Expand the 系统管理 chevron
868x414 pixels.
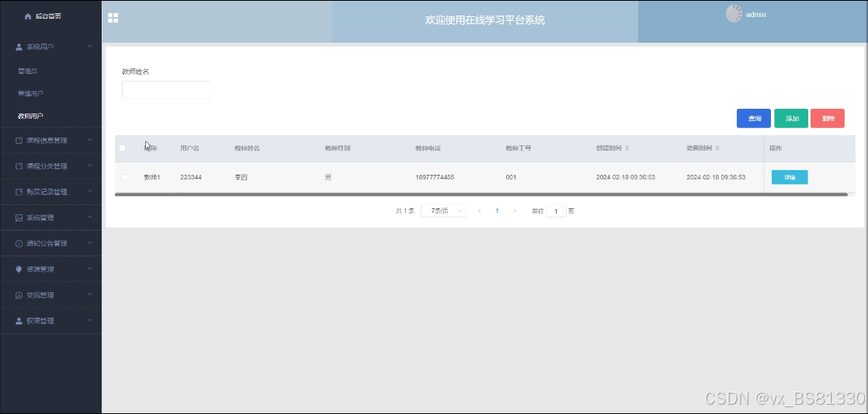tap(90, 217)
